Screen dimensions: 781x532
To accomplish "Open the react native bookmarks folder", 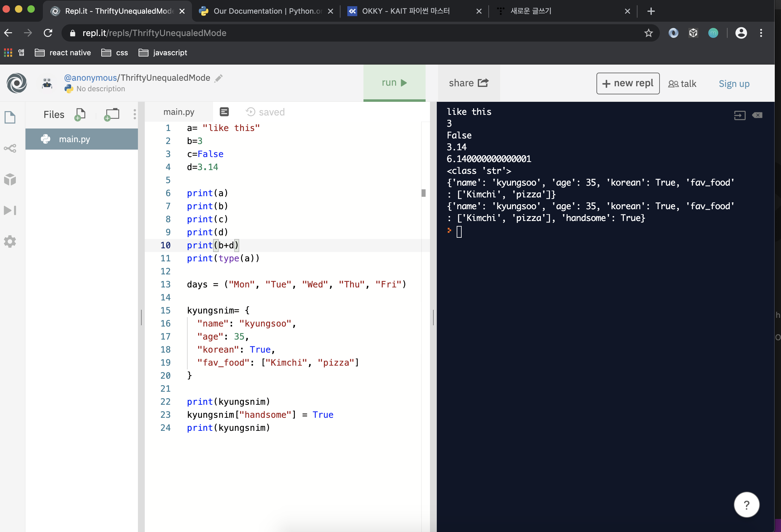I will [63, 53].
